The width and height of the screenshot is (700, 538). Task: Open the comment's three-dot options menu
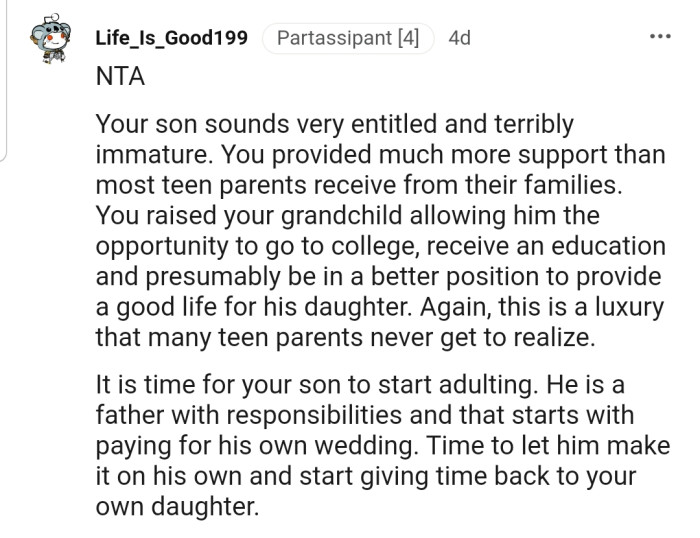coord(661,36)
